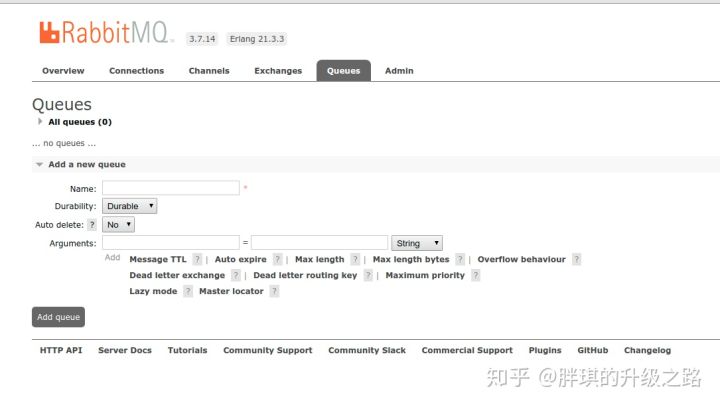Image resolution: width=720 pixels, height=407 pixels.
Task: Click the RabbitMQ logo
Action: pos(107,33)
